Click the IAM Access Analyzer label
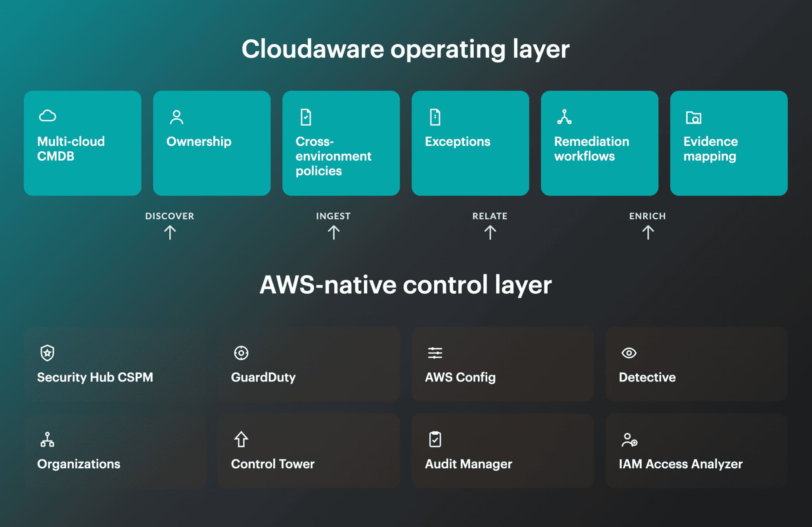Image resolution: width=812 pixels, height=527 pixels. tap(680, 464)
